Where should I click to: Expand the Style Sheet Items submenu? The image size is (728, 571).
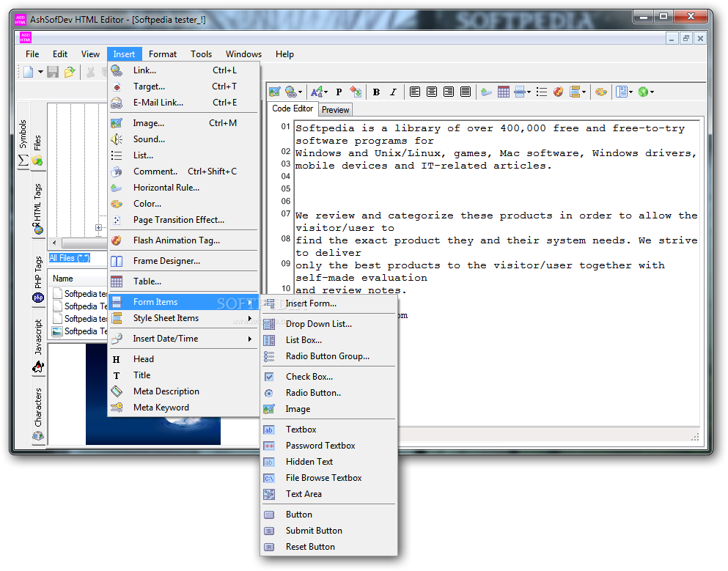pyautogui.click(x=183, y=318)
